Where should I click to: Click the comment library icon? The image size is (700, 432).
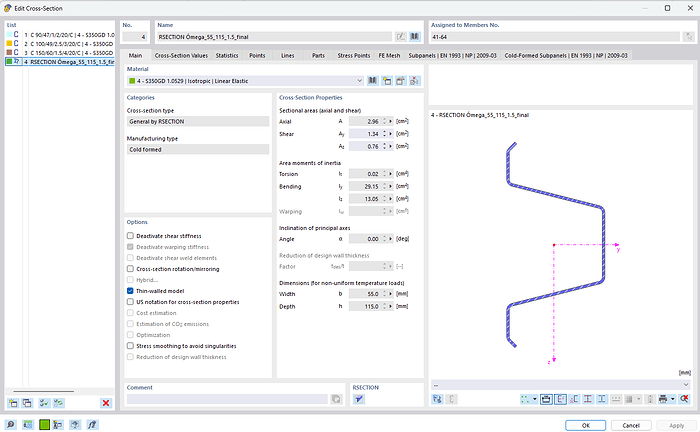(336, 399)
